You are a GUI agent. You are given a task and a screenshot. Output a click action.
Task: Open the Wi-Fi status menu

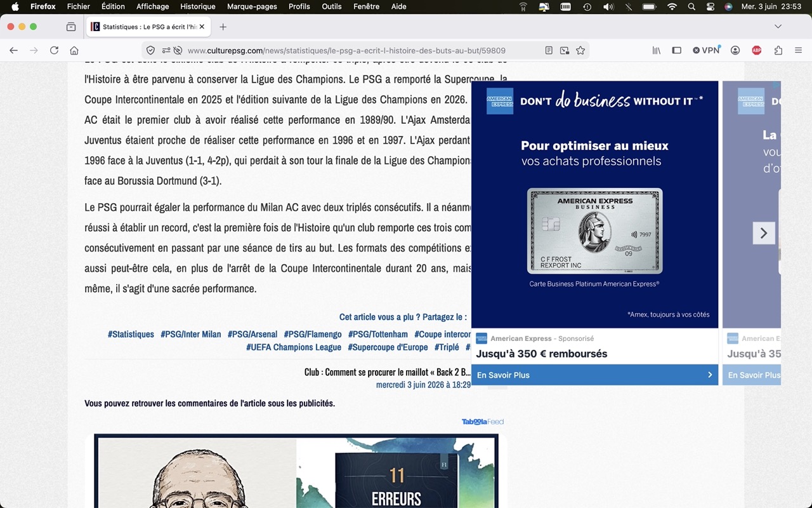click(x=672, y=7)
